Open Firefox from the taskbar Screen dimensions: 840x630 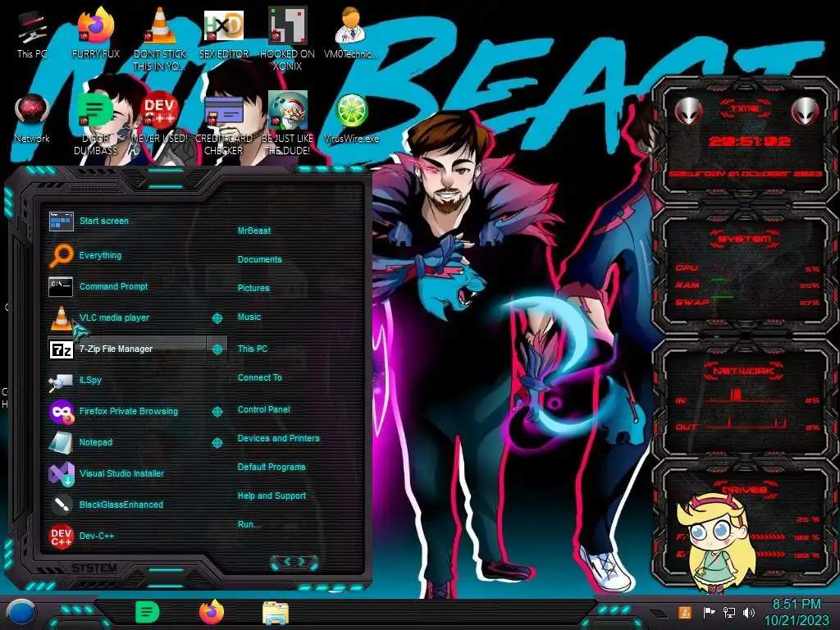[x=212, y=612]
